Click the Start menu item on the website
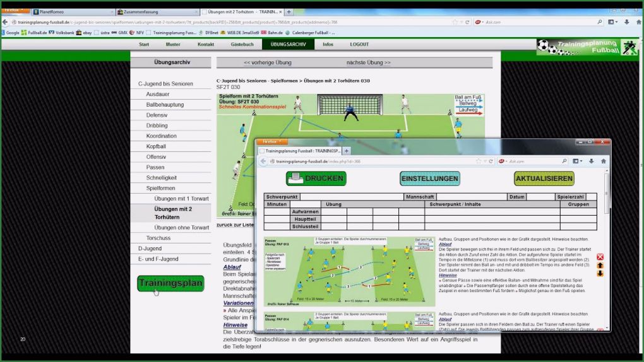Viewport: 644px width, 362px height. 144,44
